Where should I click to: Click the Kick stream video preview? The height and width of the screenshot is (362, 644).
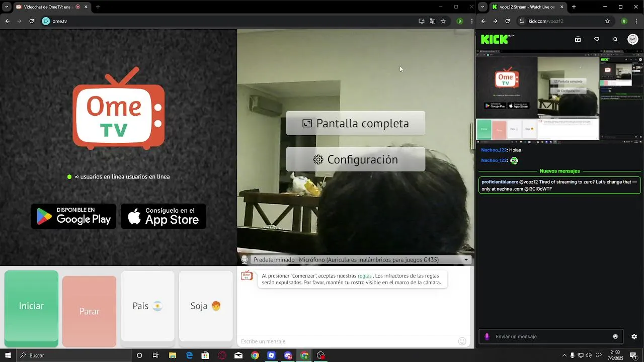coord(559,96)
